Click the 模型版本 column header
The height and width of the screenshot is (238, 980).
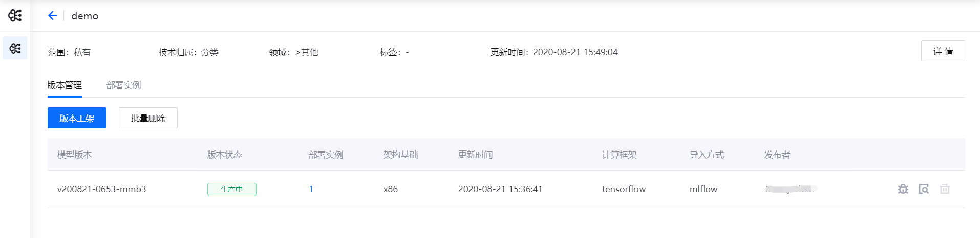coord(74,155)
